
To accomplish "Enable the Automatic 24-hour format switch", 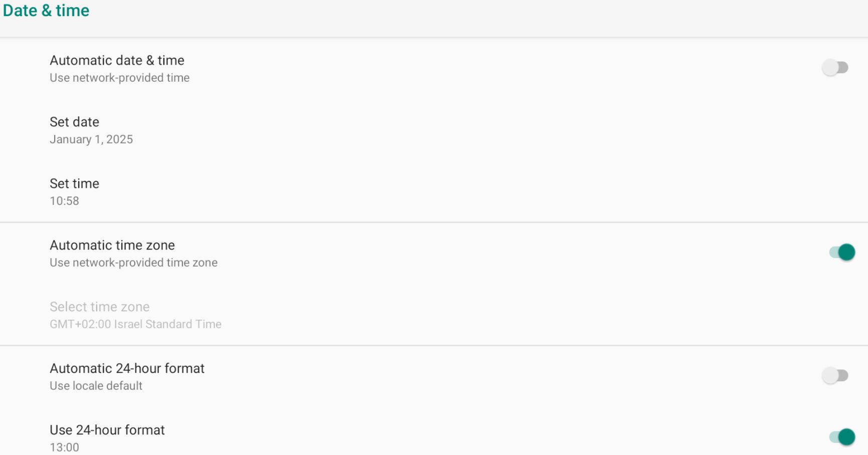I will 835,375.
